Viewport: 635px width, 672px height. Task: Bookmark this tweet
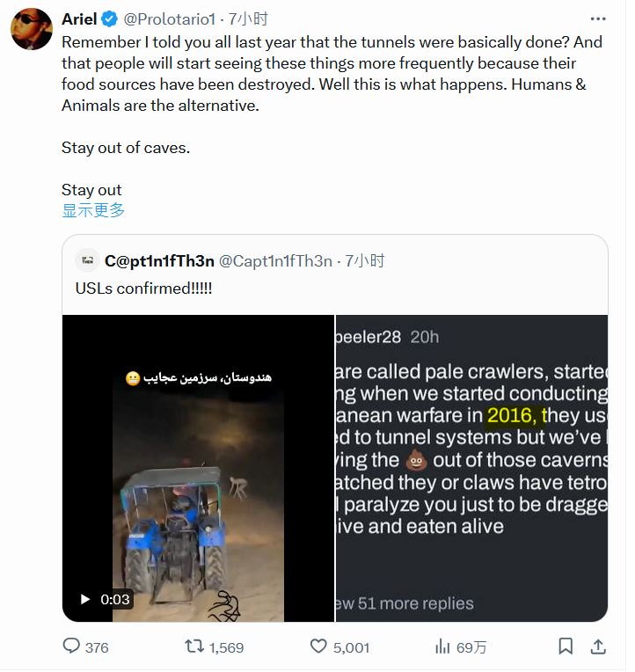pyautogui.click(x=567, y=646)
